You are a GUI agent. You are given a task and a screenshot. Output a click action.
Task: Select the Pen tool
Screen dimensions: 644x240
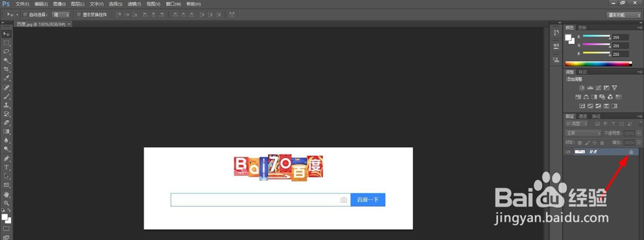[x=6, y=159]
